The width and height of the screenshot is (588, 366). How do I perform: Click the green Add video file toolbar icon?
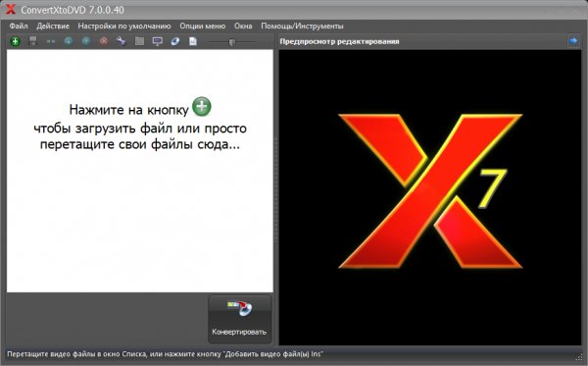pos(15,41)
